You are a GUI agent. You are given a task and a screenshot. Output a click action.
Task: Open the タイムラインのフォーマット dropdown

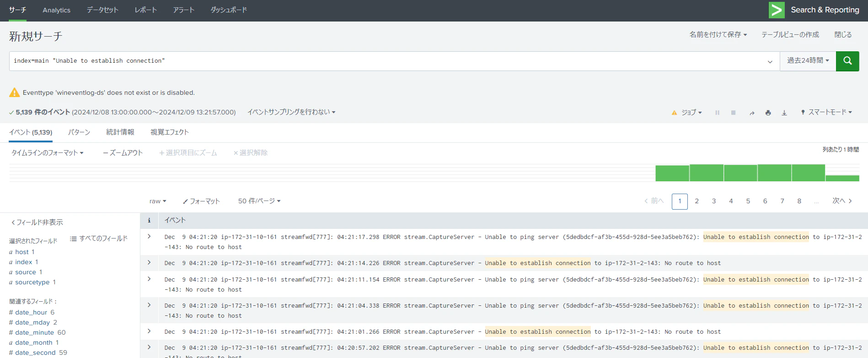pos(47,153)
